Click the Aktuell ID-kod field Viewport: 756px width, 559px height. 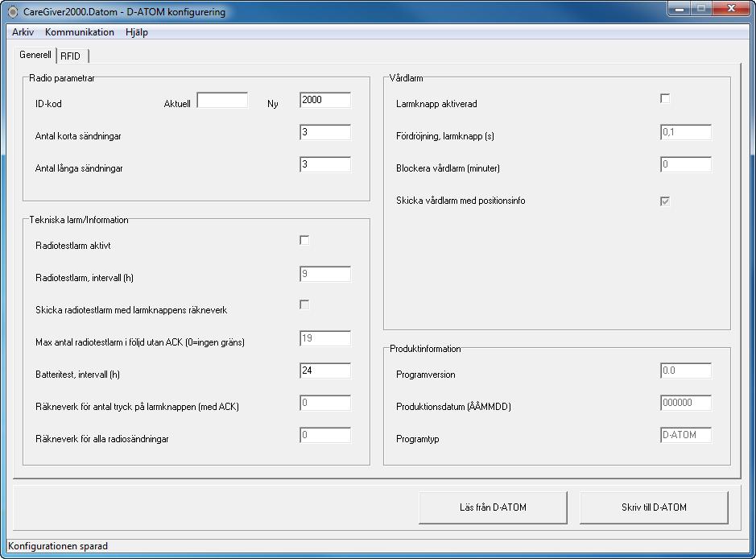click(222, 101)
